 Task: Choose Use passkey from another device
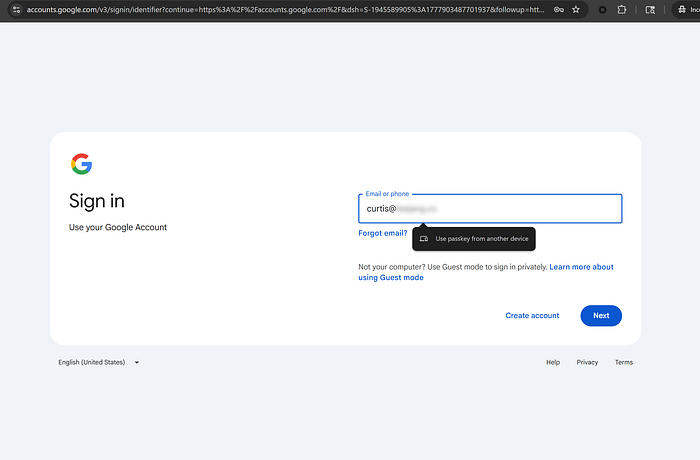point(474,239)
